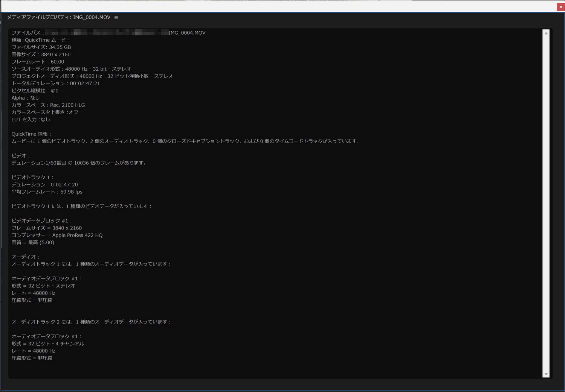Click the Alpha なし property line
The image size is (565, 392).
[26, 97]
